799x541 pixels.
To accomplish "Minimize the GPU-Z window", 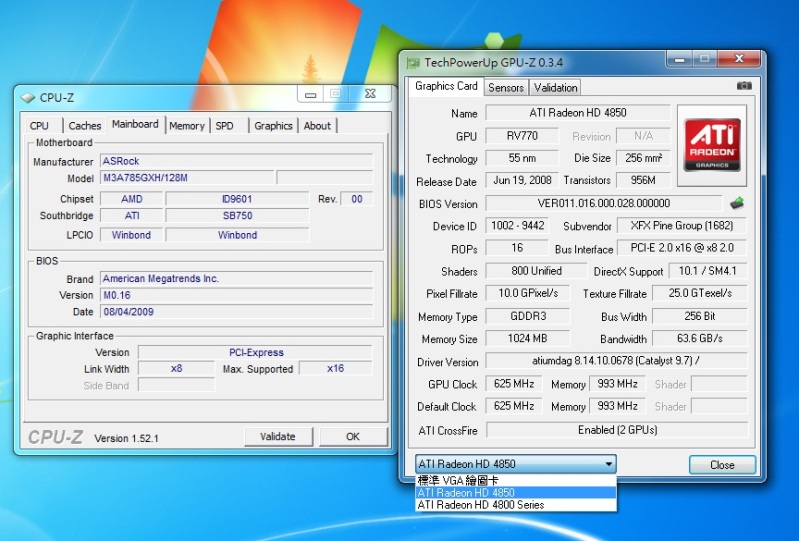I will (x=679, y=60).
